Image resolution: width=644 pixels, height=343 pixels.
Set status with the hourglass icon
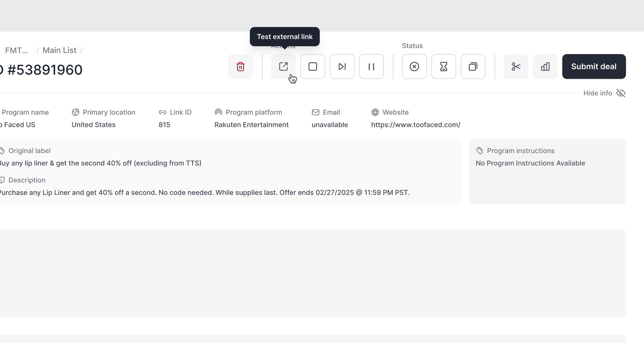point(444,67)
